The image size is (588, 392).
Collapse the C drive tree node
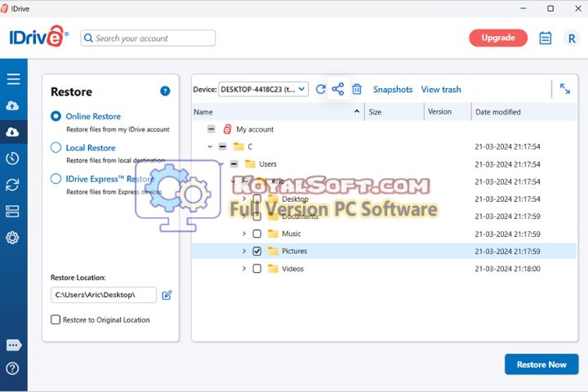[x=210, y=147]
